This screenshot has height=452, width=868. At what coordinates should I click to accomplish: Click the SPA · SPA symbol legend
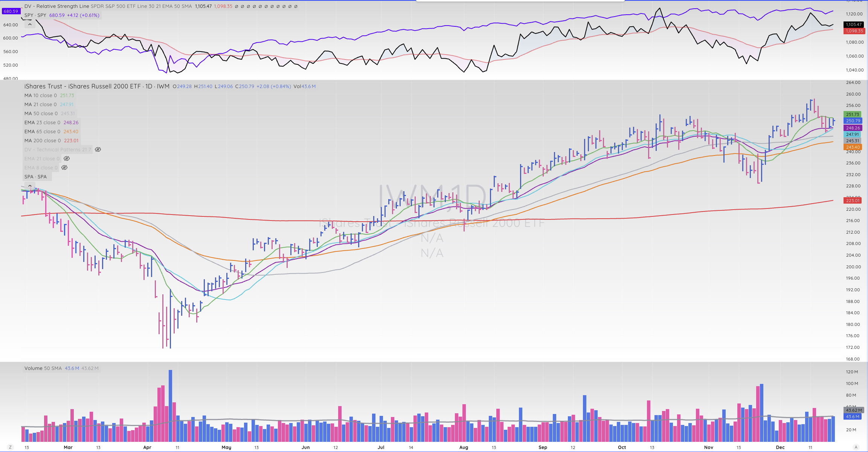point(36,177)
